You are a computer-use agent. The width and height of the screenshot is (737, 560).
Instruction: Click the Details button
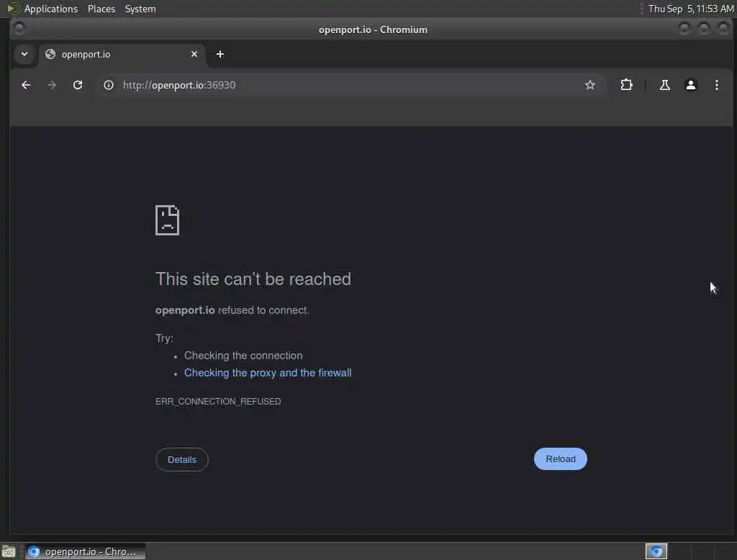pyautogui.click(x=182, y=460)
